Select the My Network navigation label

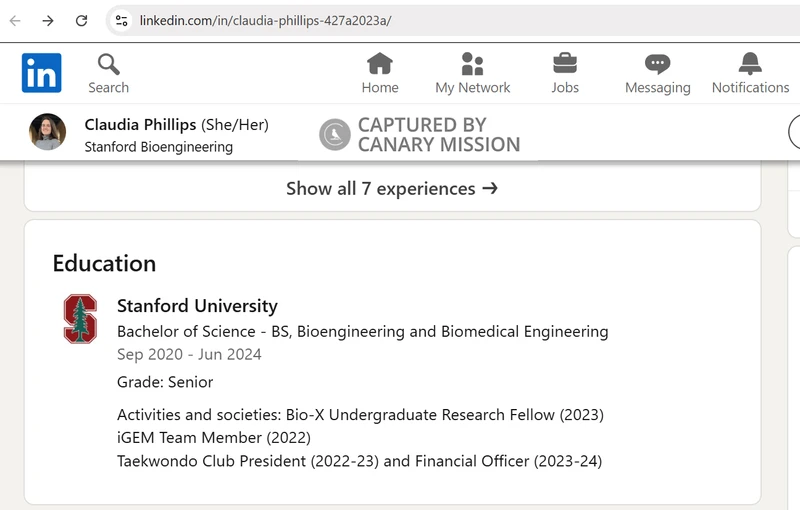472,88
